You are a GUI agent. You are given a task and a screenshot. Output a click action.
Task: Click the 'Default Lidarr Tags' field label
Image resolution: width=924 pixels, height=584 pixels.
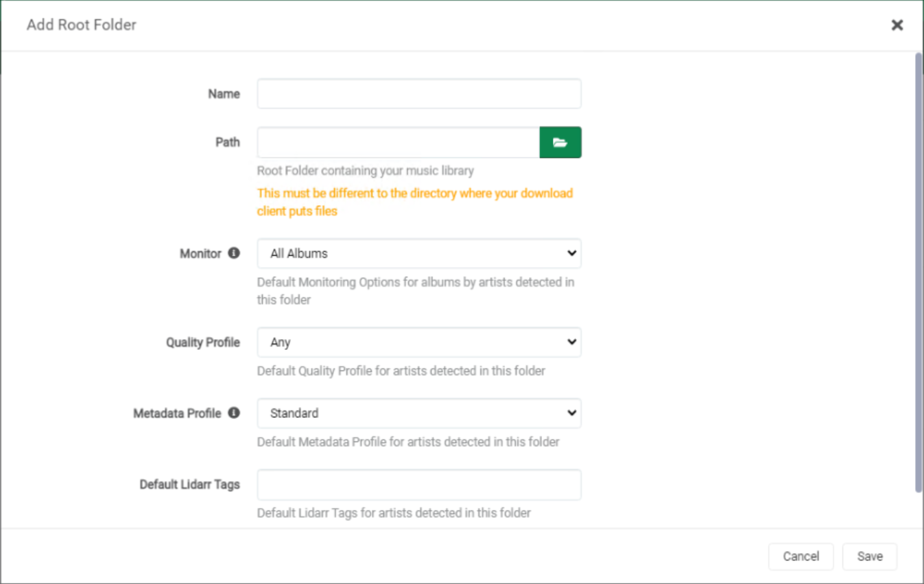(x=190, y=484)
